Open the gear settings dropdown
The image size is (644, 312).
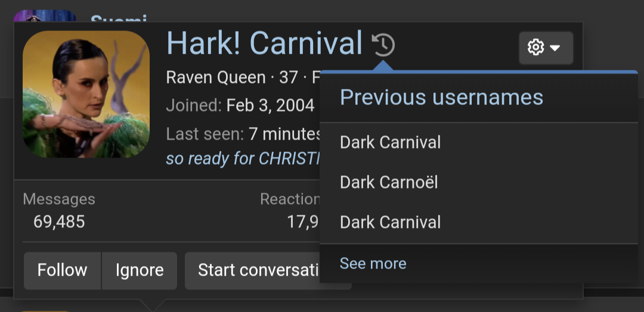[546, 48]
